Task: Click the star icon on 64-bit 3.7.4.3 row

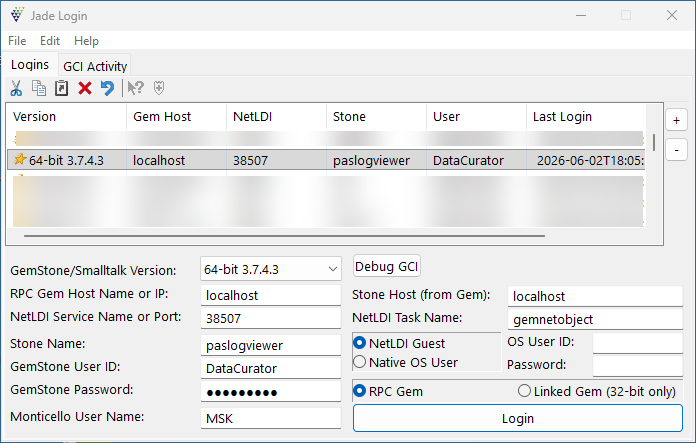Action: tap(20, 159)
